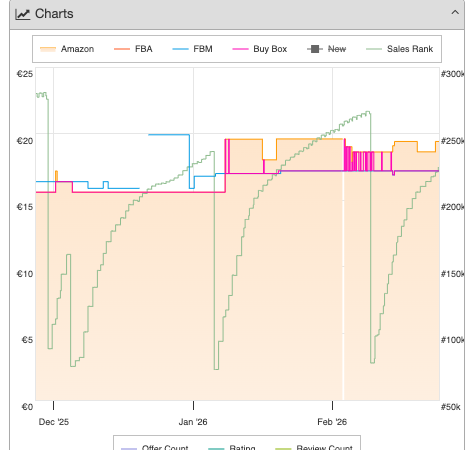Click the €0 price axis label

(27, 407)
